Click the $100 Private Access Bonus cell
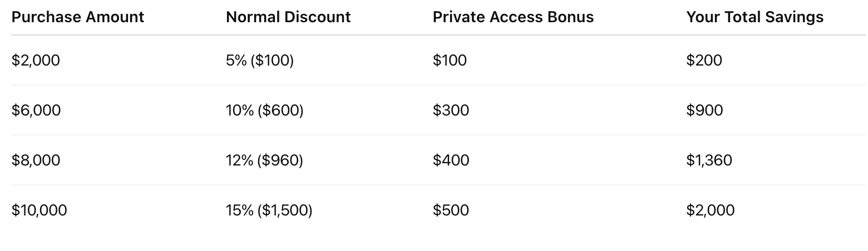This screenshot has width=868, height=251. [450, 61]
